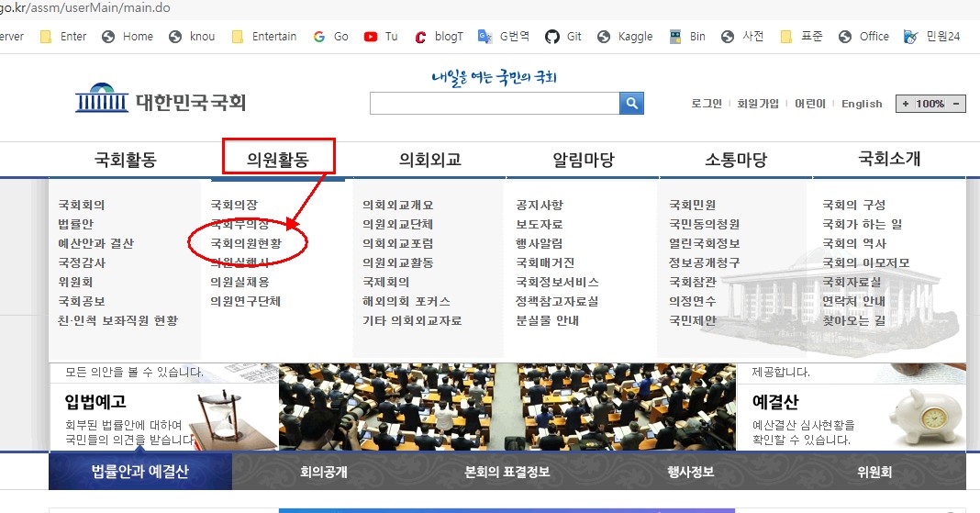Open 의원연구단체 submenu item

point(245,301)
